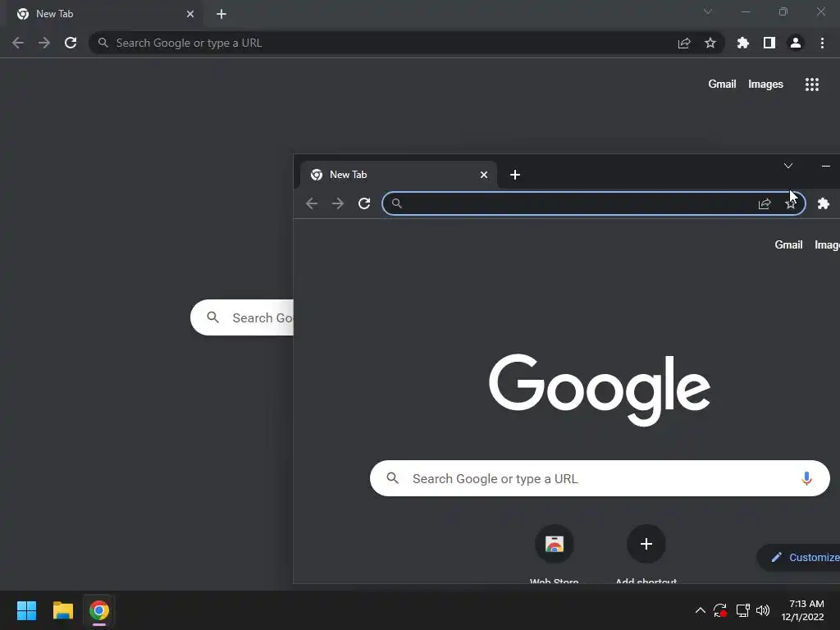Open the network tray icon
840x630 pixels.
pos(742,610)
